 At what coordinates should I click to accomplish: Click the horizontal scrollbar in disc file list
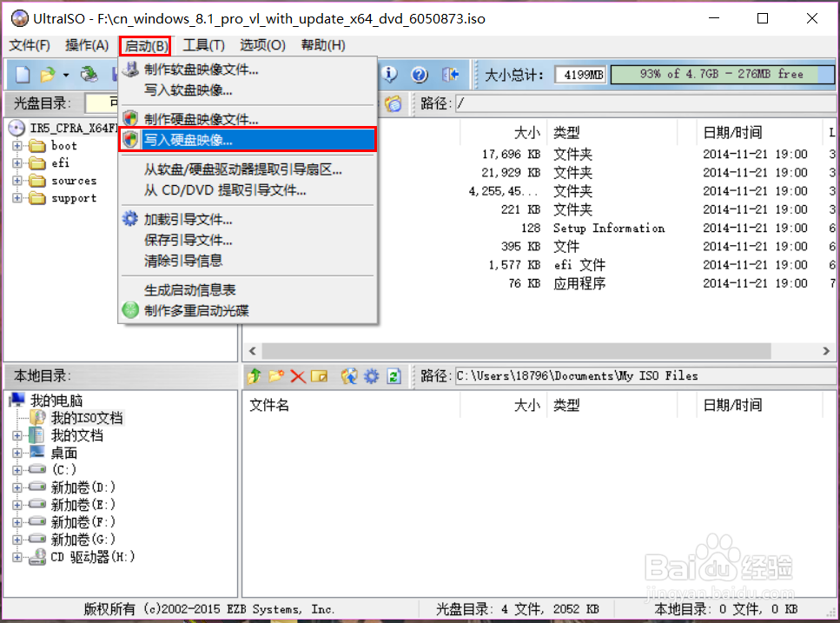click(517, 351)
